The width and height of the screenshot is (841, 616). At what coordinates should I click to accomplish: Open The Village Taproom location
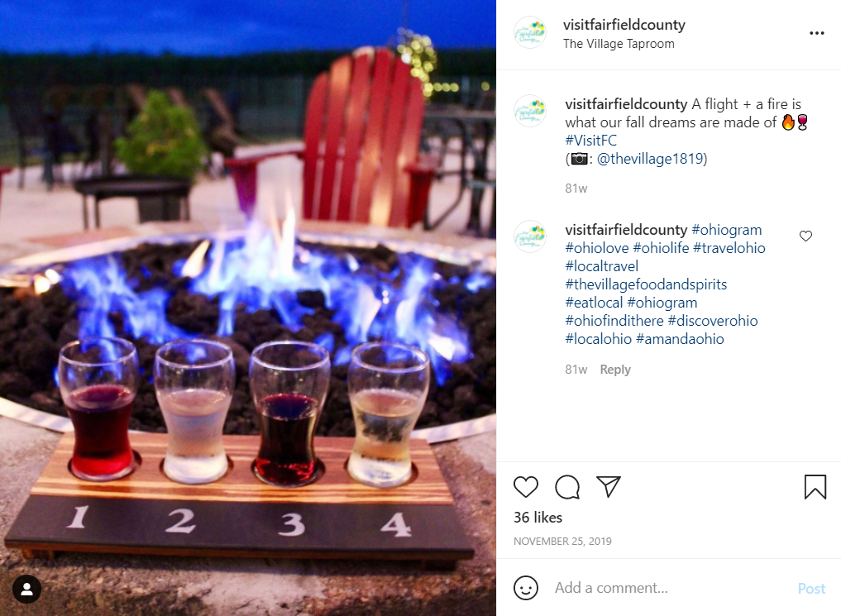pos(619,44)
